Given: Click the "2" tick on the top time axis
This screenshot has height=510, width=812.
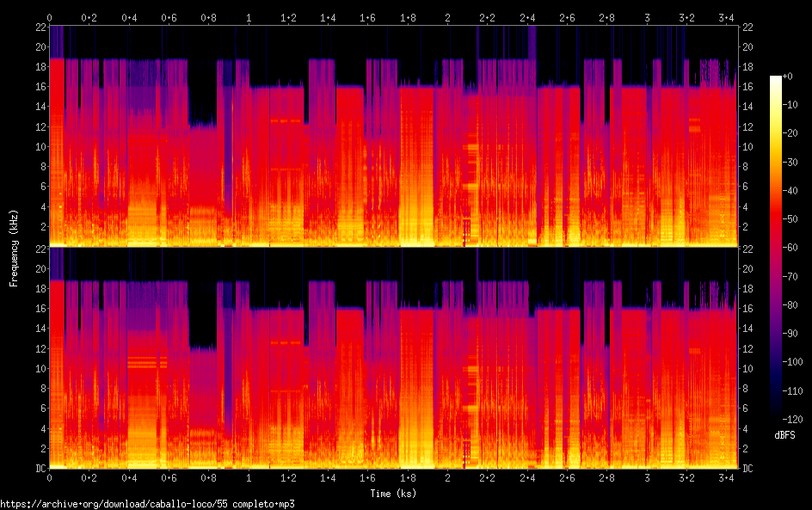Looking at the screenshot, I should pyautogui.click(x=447, y=17).
